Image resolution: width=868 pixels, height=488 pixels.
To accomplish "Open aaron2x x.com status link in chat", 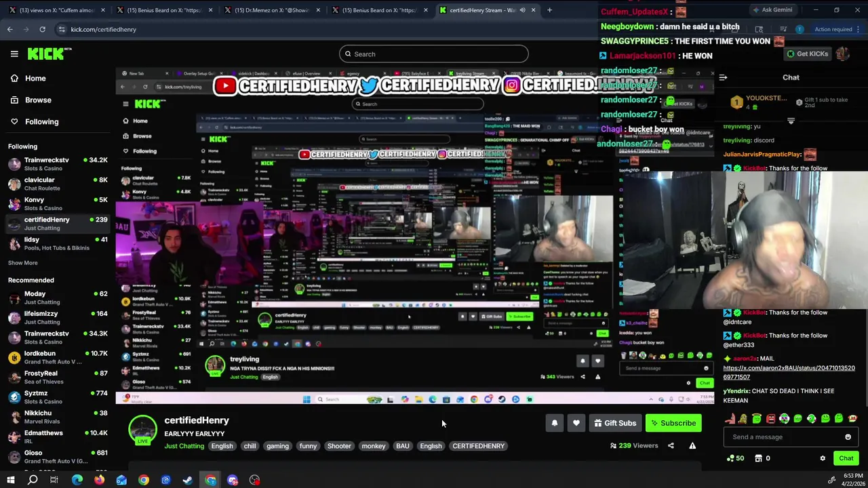I will pyautogui.click(x=789, y=372).
